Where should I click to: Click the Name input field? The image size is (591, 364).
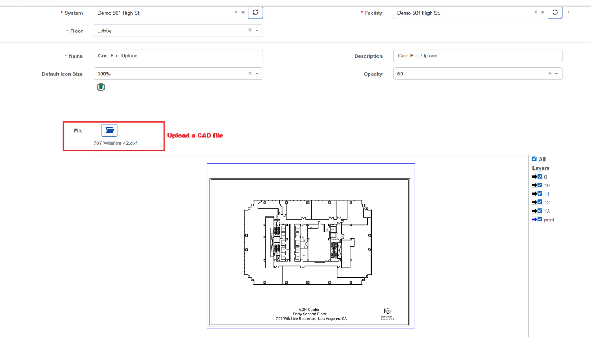(x=178, y=56)
